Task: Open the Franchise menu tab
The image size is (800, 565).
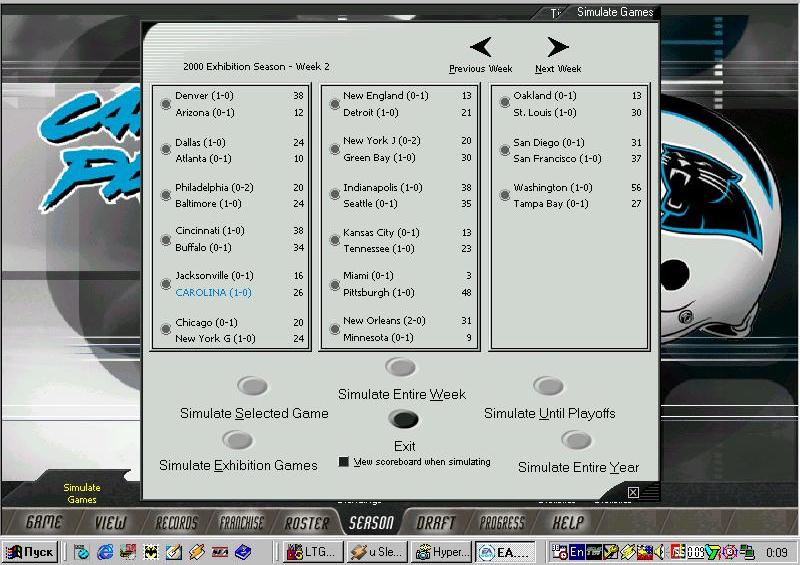Action: coord(241,522)
